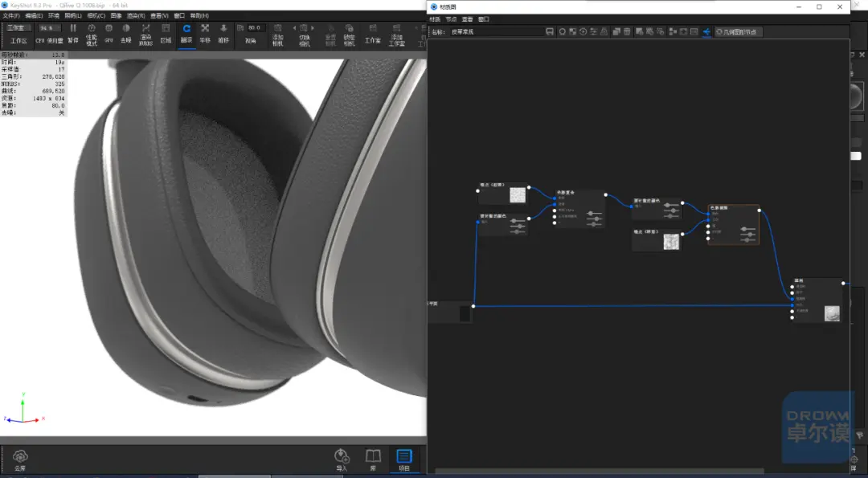
Task: Click next camera arrow in switch camera
Action: pyautogui.click(x=313, y=27)
